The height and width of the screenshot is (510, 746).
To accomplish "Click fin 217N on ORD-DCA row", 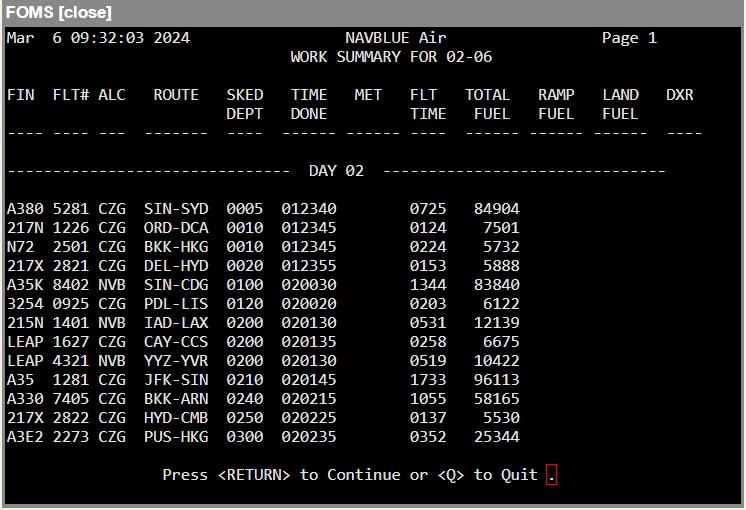I will click(25, 228).
